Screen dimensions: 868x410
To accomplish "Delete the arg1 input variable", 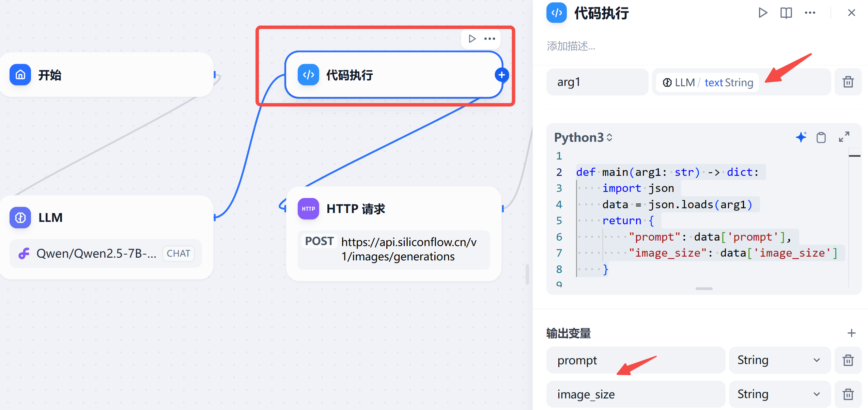I will pyautogui.click(x=848, y=82).
